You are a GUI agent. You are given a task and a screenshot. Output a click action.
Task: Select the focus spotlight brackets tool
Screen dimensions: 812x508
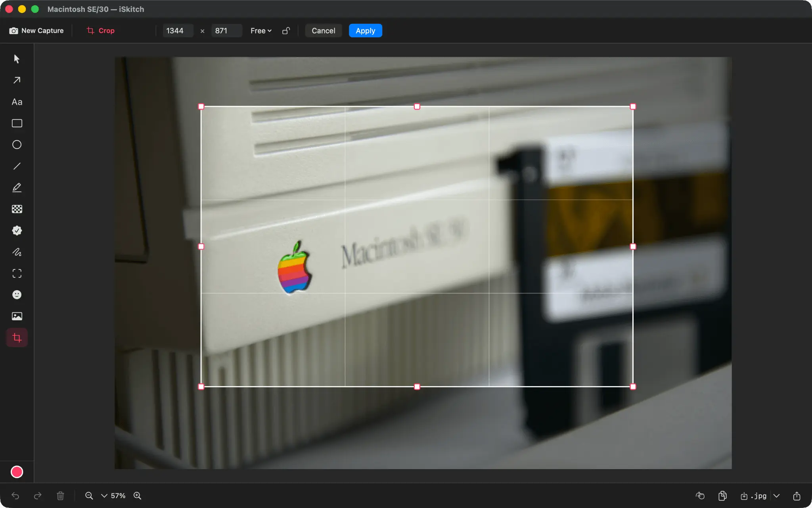17,273
